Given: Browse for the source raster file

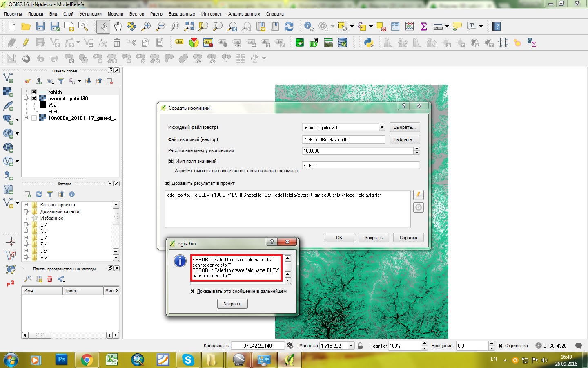Looking at the screenshot, I should click(405, 127).
